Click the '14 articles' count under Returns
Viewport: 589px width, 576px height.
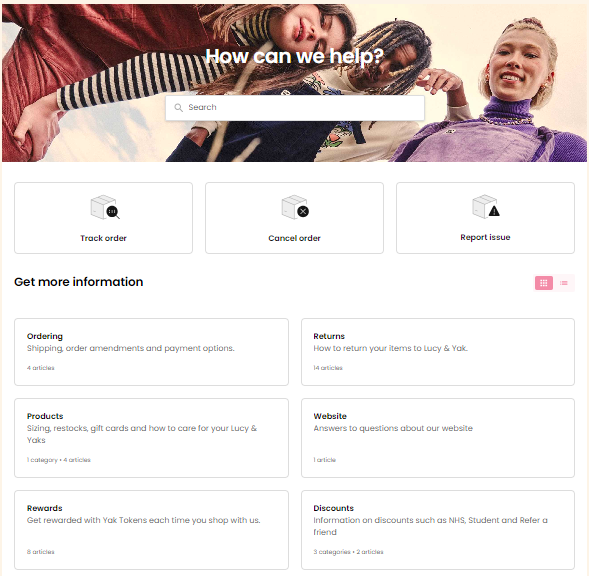(328, 368)
